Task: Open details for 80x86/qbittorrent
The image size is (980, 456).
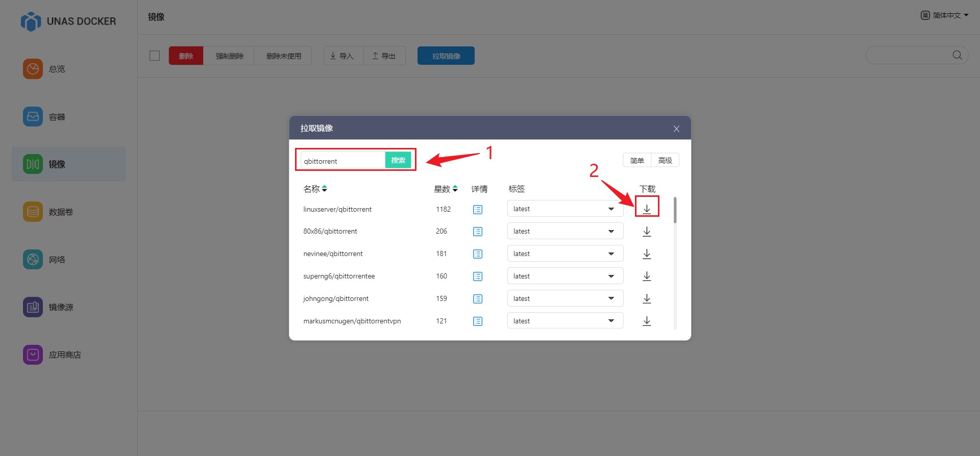Action: [478, 232]
